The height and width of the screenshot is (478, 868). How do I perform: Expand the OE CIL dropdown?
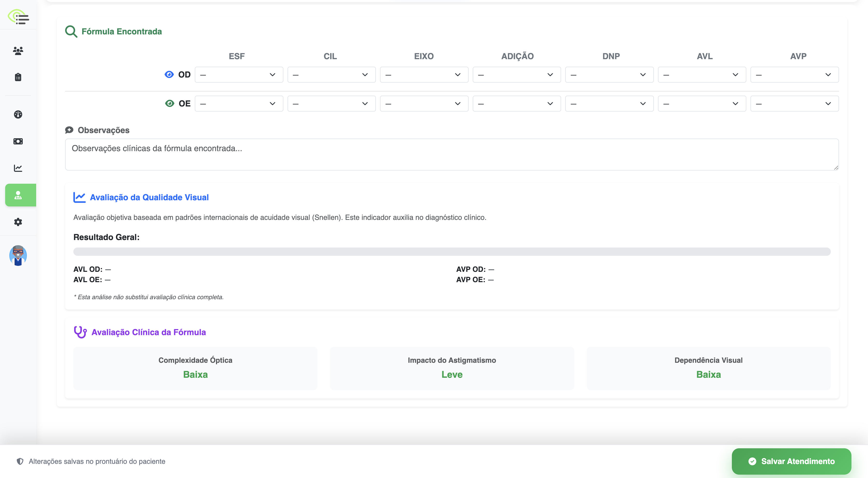331,104
